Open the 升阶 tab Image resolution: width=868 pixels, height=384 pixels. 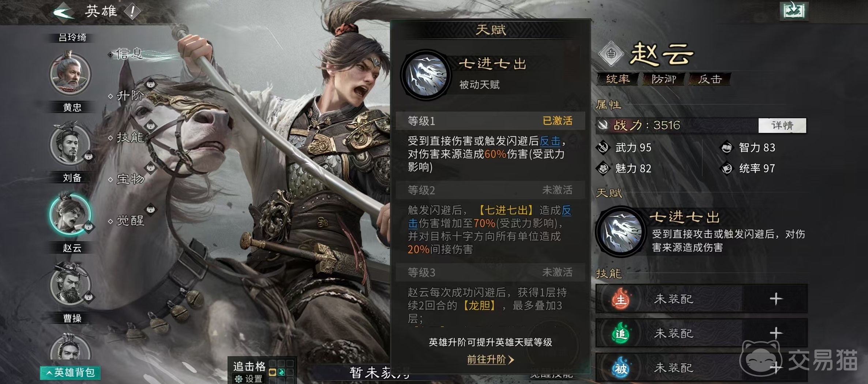(x=129, y=96)
